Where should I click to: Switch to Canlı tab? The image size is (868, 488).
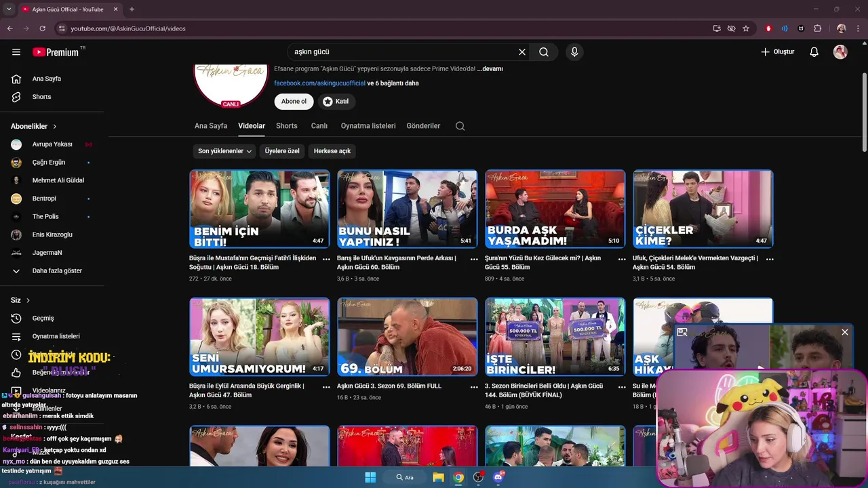point(319,126)
